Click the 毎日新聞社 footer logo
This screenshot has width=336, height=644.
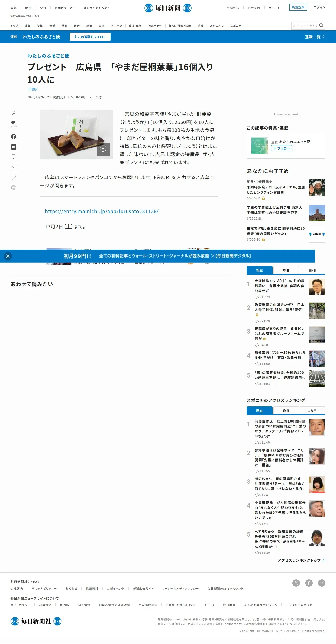click(x=36, y=621)
